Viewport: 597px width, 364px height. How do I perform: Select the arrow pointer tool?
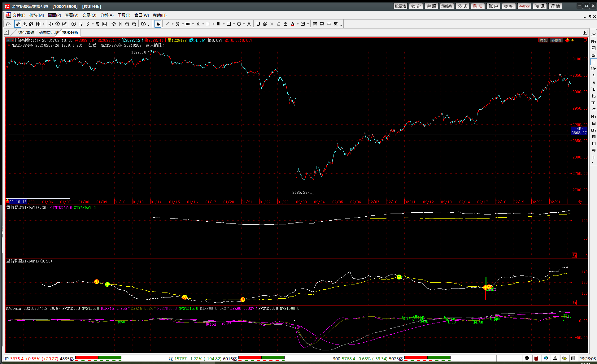click(158, 24)
